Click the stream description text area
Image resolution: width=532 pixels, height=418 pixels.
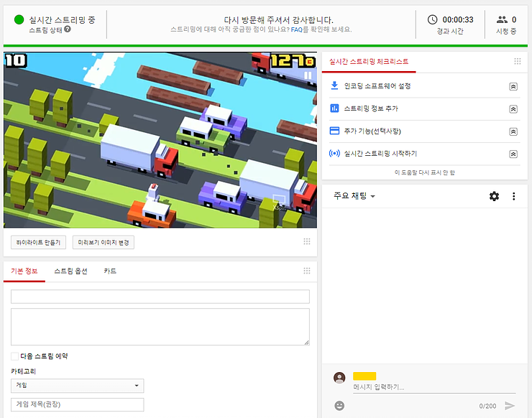tap(160, 327)
